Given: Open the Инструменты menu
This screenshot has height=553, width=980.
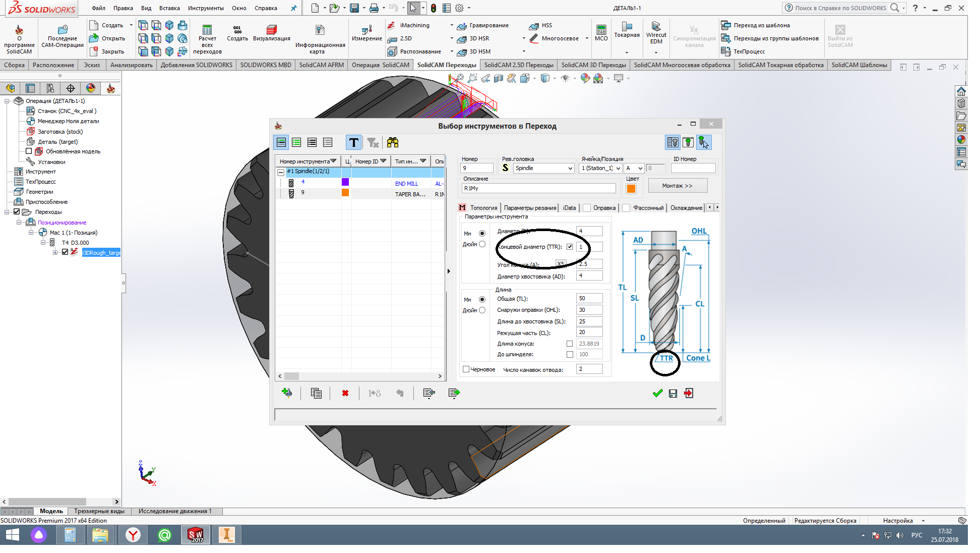Looking at the screenshot, I should tap(206, 8).
